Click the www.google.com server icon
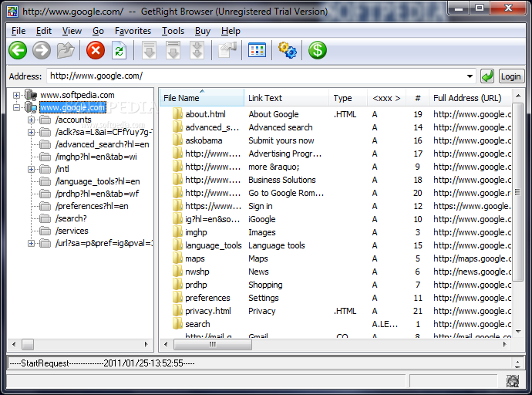 [31, 107]
